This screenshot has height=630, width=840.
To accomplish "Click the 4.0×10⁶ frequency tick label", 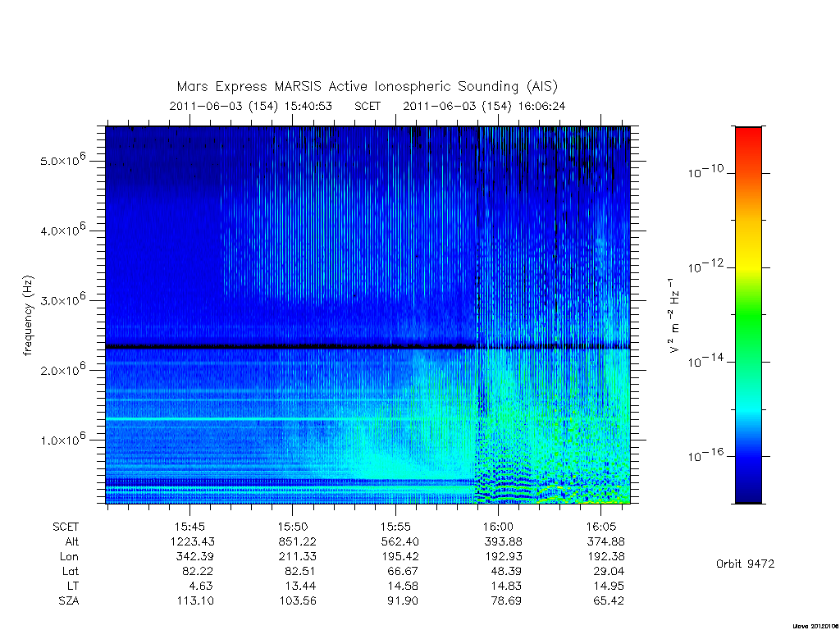I will pyautogui.click(x=62, y=229).
